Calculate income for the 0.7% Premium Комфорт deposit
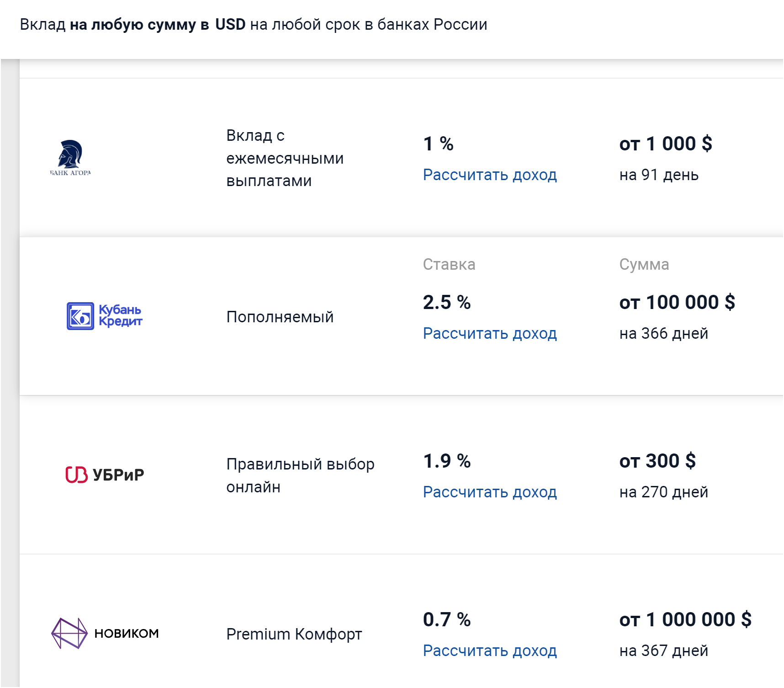 [490, 651]
